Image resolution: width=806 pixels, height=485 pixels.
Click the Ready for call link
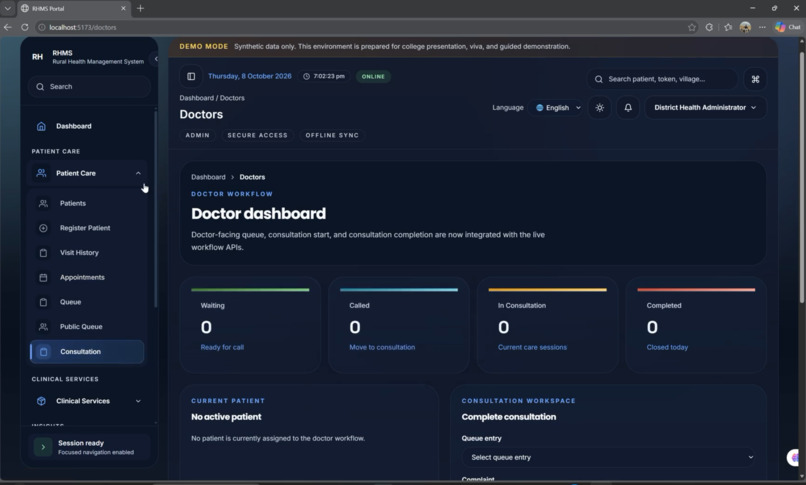pos(222,348)
